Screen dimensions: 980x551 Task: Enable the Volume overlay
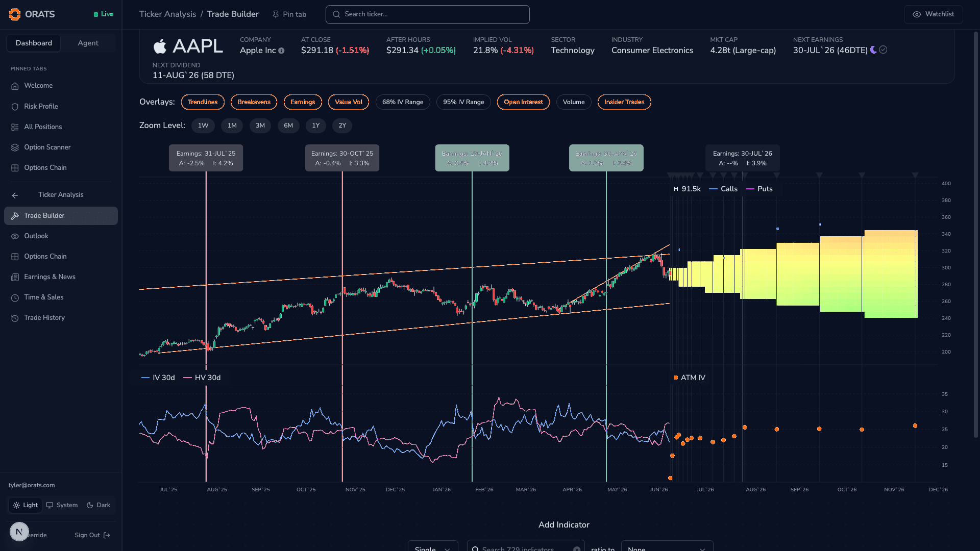(574, 102)
